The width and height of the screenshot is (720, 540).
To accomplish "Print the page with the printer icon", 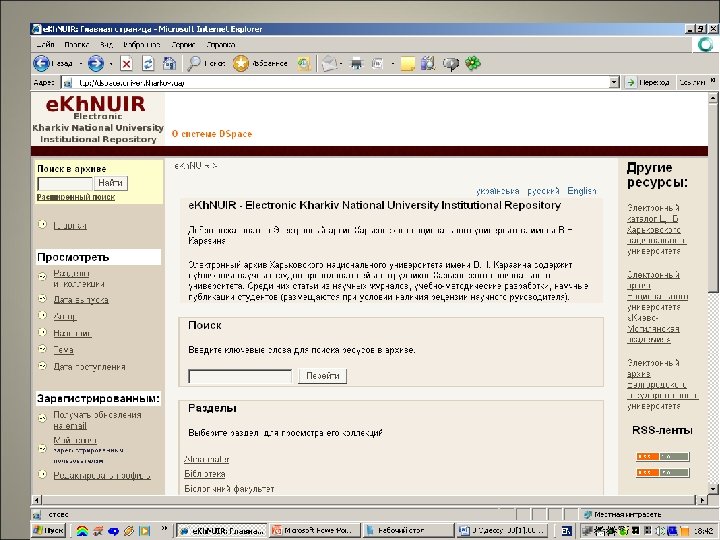I will coord(356,63).
